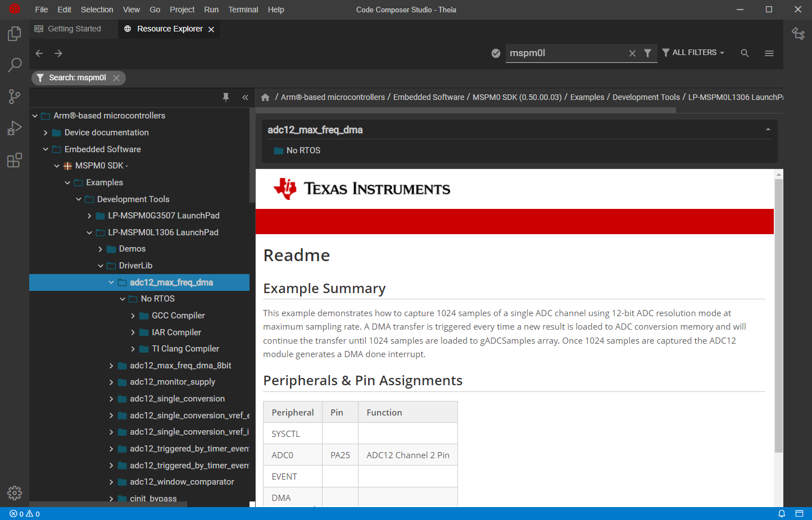Click the pin icon above tree
Viewport: 812px width, 520px height.
(226, 97)
